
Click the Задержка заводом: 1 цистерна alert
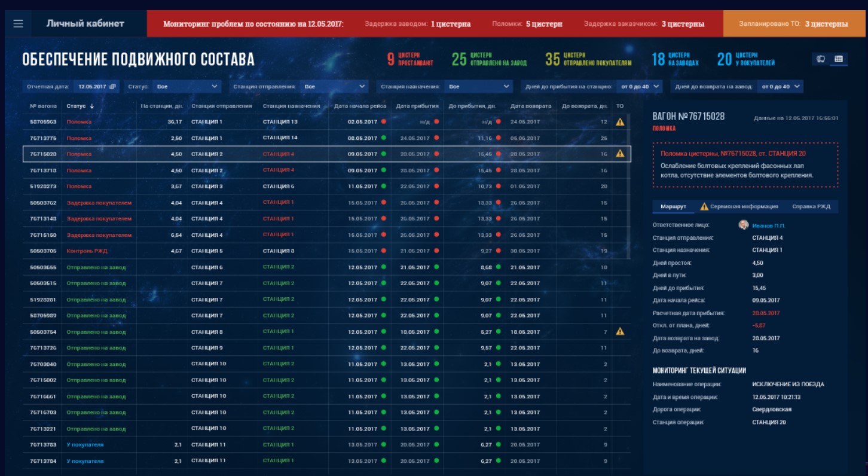[417, 24]
